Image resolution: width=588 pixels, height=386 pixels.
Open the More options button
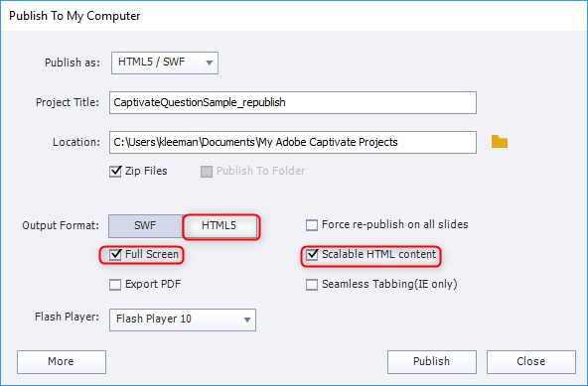click(62, 361)
